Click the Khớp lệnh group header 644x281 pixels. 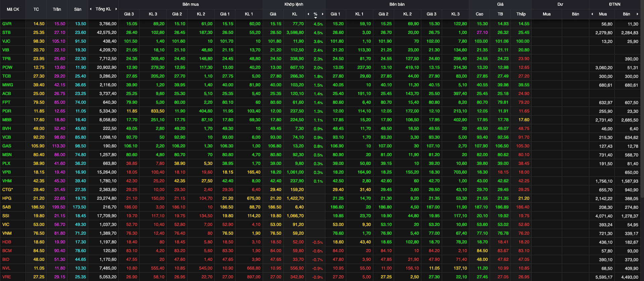294,4
